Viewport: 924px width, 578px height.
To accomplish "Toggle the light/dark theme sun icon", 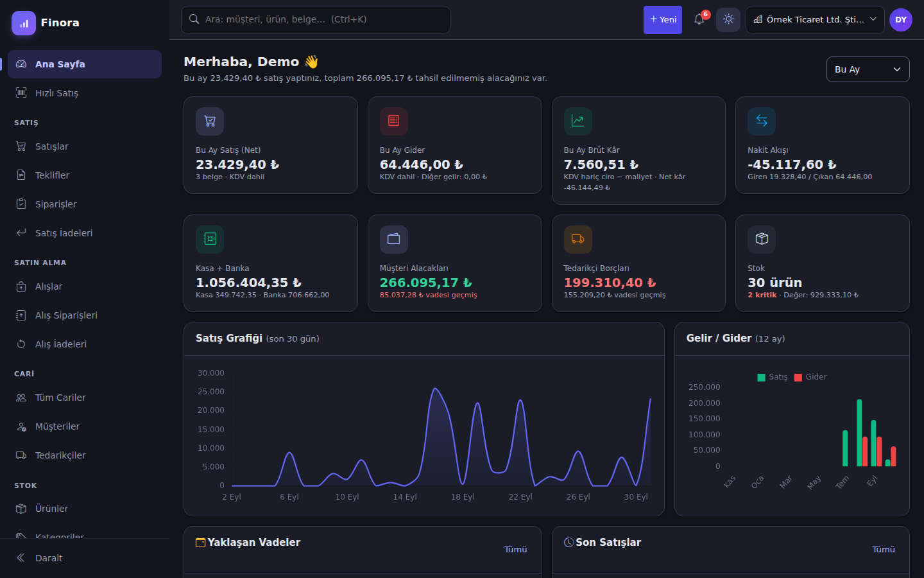I will coord(728,20).
